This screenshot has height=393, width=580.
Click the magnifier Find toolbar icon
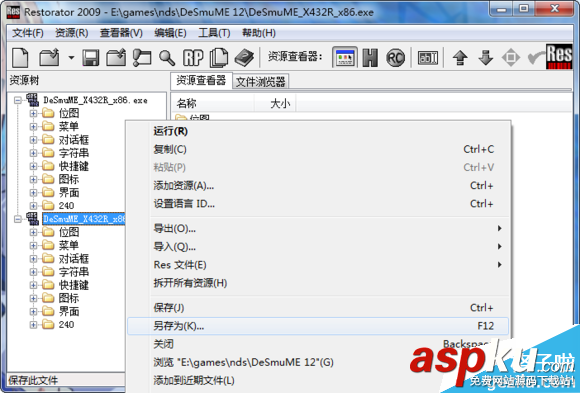point(167,58)
